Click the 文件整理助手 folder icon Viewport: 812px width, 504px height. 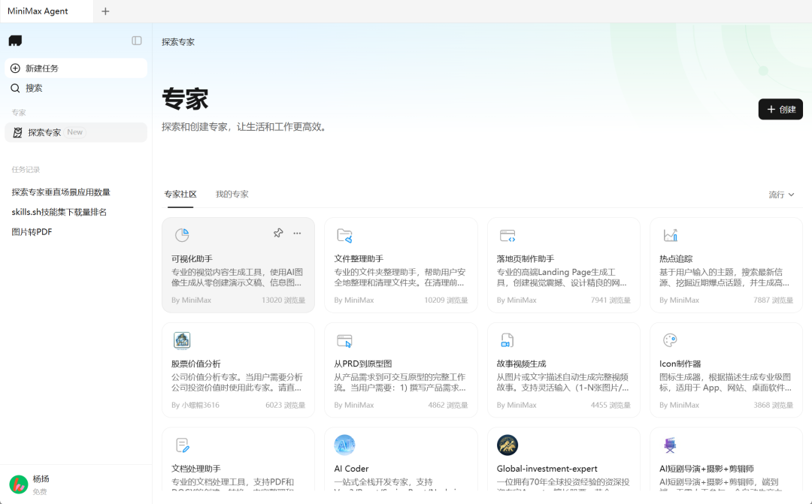(344, 234)
